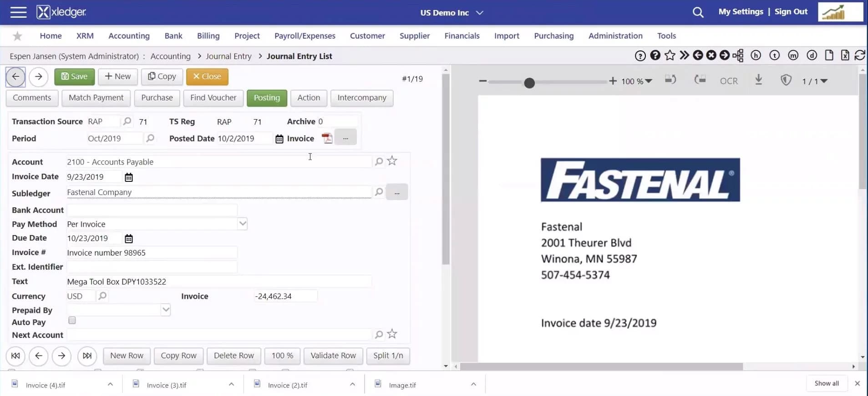Open the Purchasing menu
Image resolution: width=868 pixels, height=396 pixels.
pyautogui.click(x=554, y=36)
